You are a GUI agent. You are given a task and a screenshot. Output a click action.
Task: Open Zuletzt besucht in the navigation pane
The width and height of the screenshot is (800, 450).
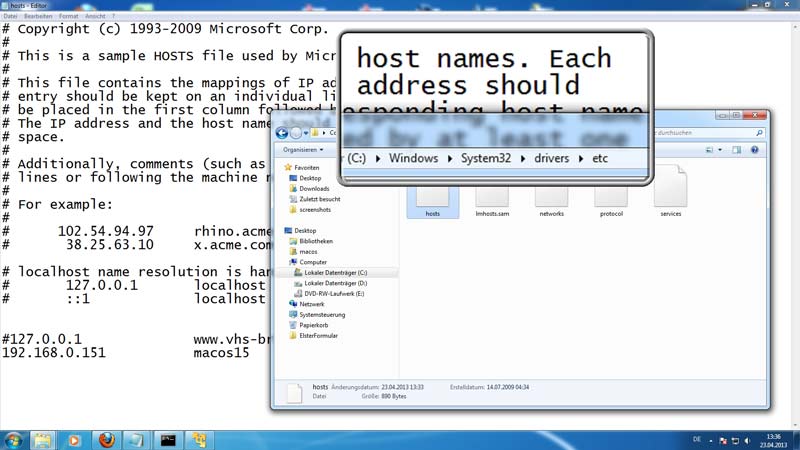[x=315, y=199]
